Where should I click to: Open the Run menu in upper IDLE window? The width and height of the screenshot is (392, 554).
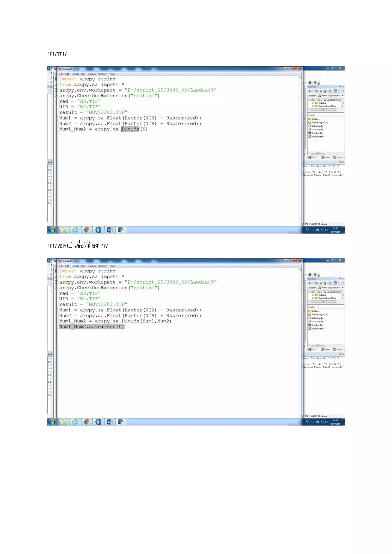83,74
